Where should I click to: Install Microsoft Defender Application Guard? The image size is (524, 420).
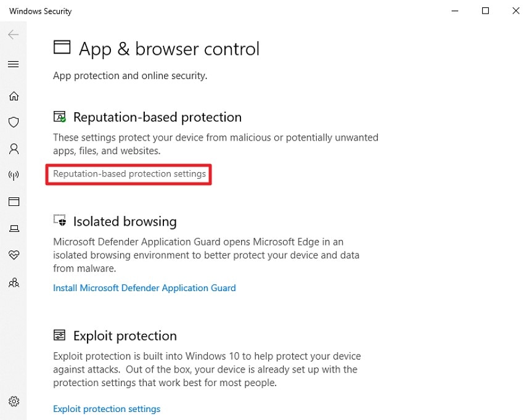(x=144, y=287)
